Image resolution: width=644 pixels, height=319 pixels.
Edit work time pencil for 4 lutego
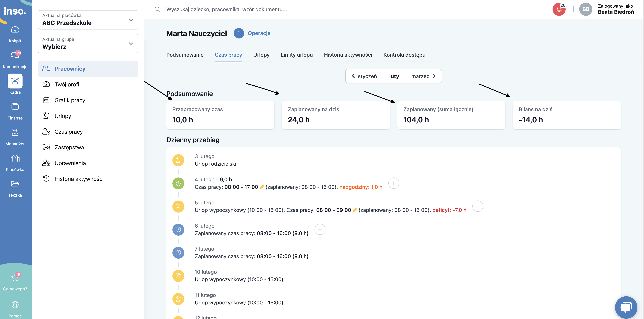(x=262, y=187)
